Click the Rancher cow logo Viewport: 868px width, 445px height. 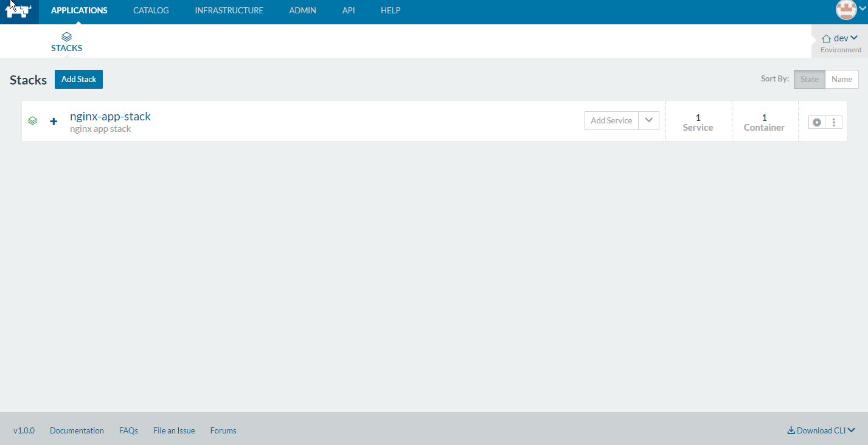click(x=18, y=11)
